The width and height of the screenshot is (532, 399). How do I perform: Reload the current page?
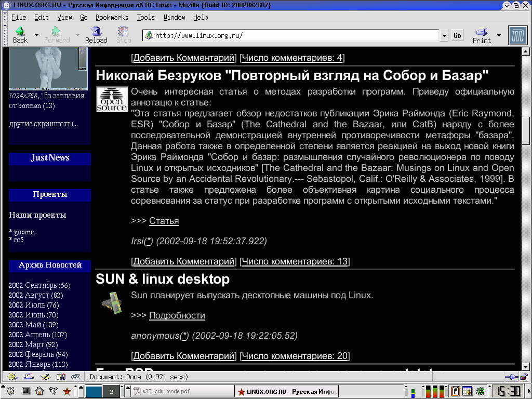(x=96, y=35)
